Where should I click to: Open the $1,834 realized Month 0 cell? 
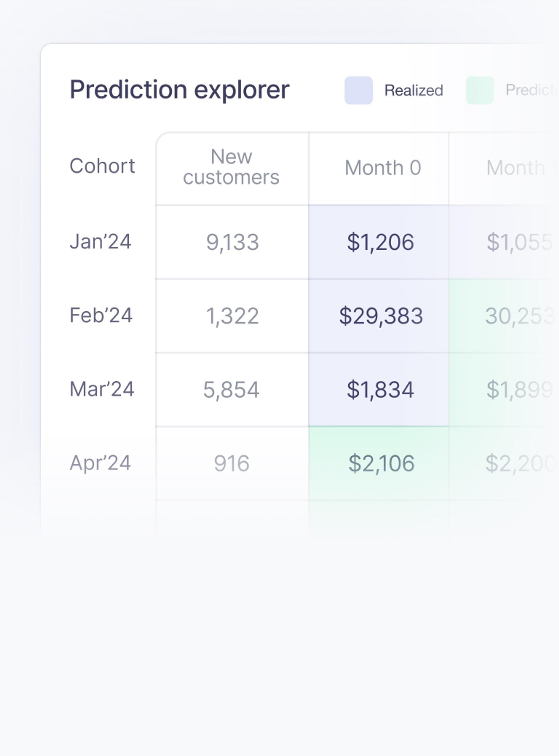379,390
